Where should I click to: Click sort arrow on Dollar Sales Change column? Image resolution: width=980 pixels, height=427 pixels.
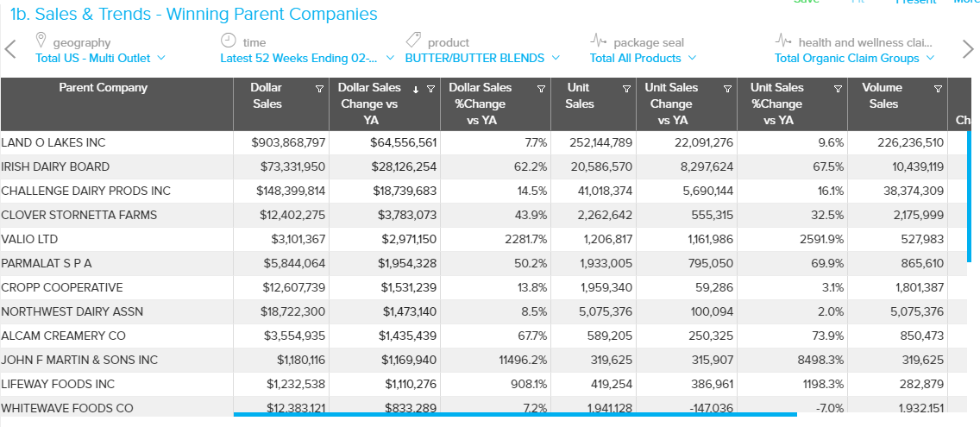417,89
